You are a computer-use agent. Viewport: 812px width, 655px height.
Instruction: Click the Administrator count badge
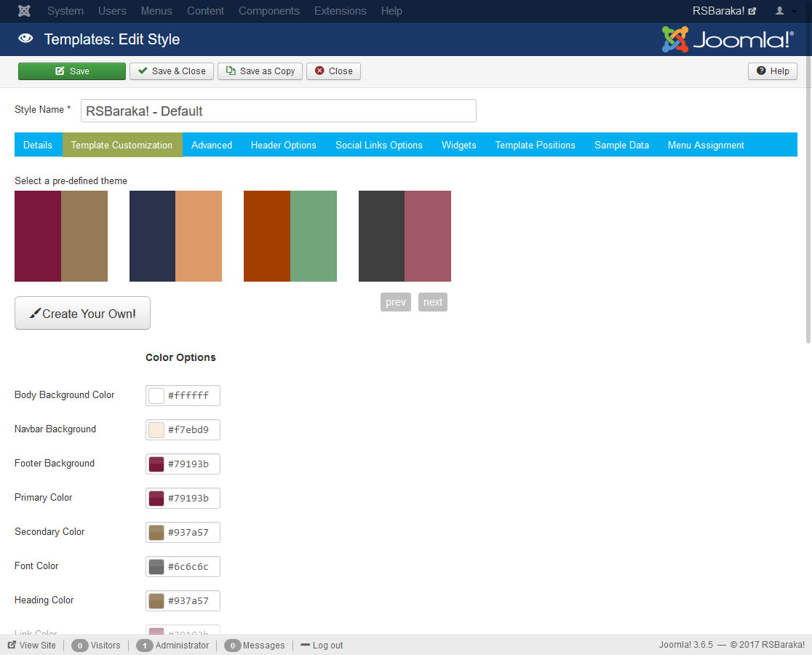pos(145,645)
